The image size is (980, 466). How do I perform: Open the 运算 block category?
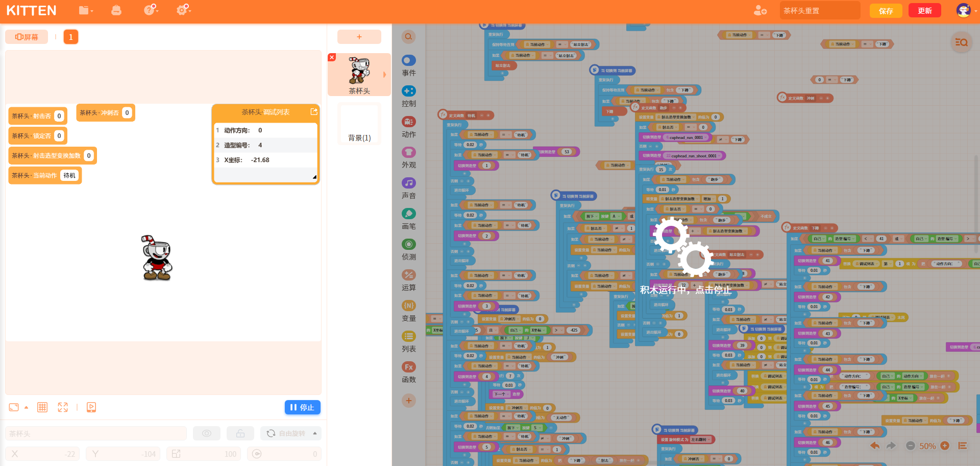coord(409,281)
